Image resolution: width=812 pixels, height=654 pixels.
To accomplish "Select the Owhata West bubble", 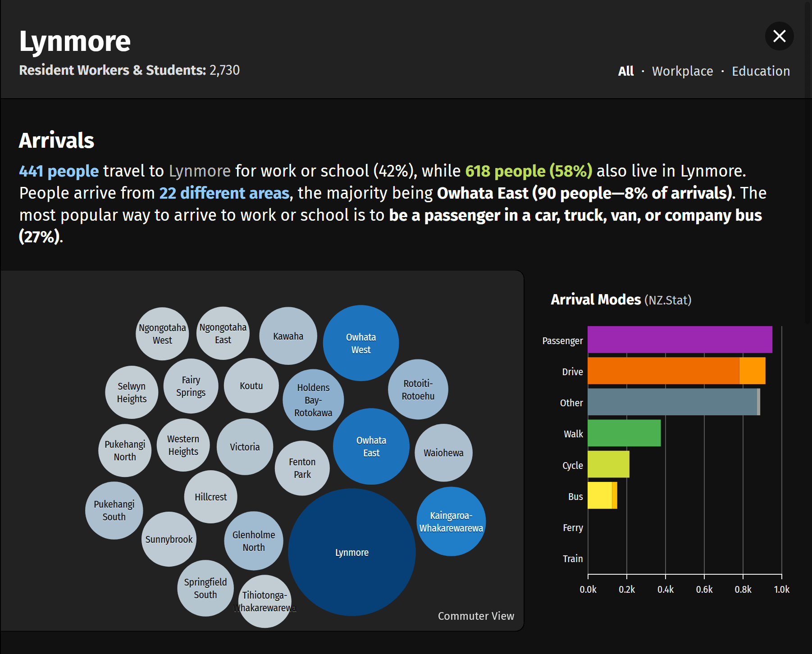I will [x=361, y=343].
